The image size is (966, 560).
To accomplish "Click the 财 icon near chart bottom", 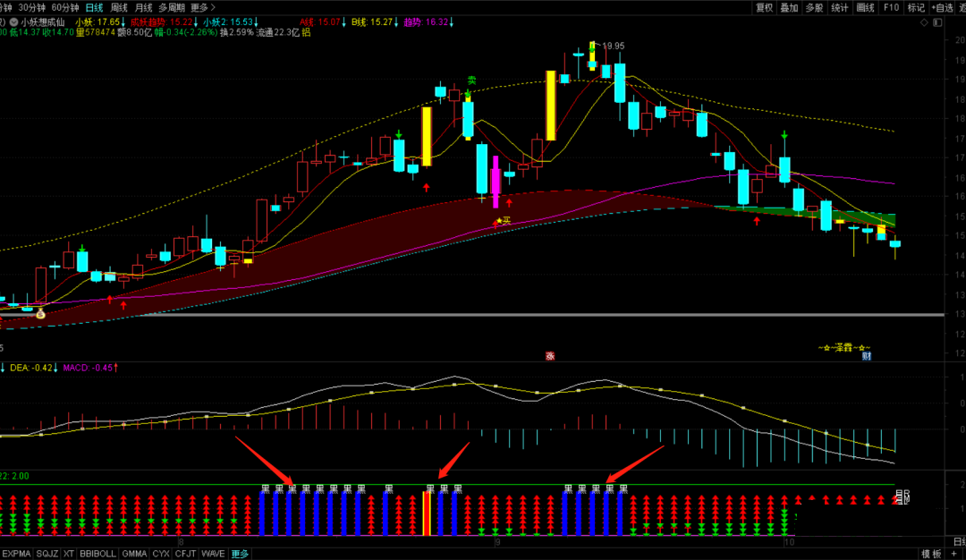I will point(866,356).
